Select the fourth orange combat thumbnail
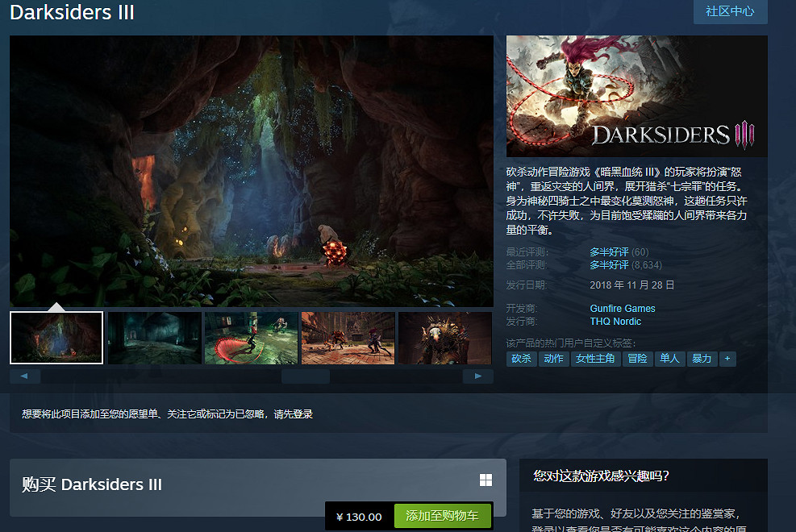This screenshot has height=532, width=796. tap(348, 338)
